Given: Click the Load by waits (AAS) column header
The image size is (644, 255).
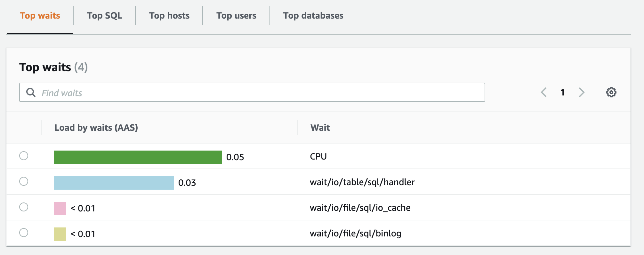Looking at the screenshot, I should 96,128.
